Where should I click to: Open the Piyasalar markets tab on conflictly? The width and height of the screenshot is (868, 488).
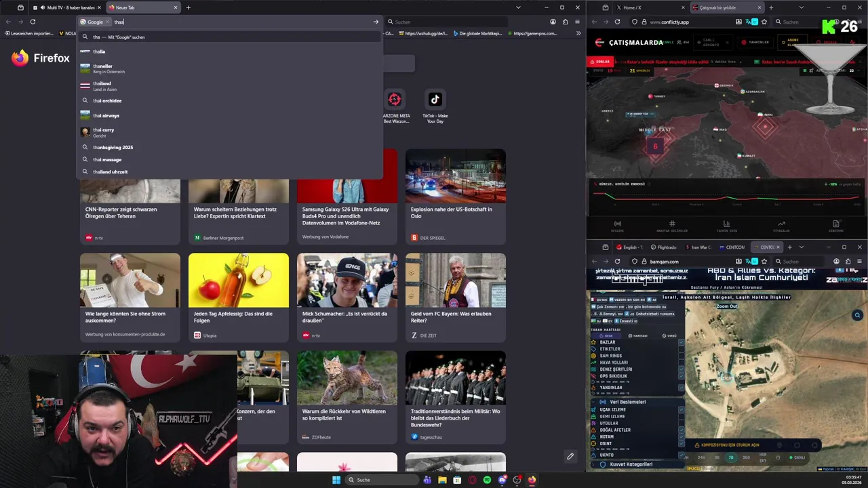coord(781,226)
